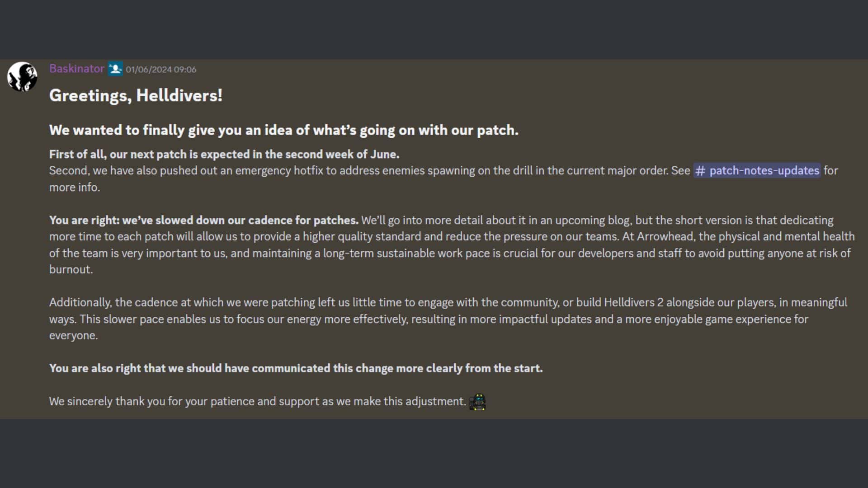Click 'Helldivers 2' in the Additionally paragraph
Viewport: 868px width, 488px height.
click(634, 302)
